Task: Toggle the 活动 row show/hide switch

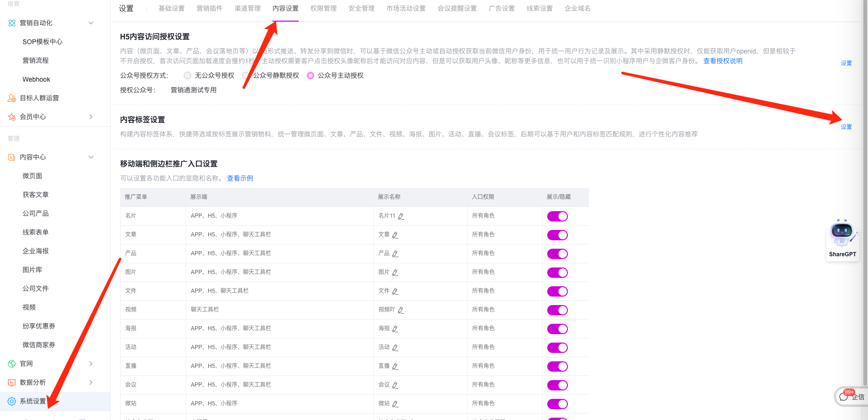Action: coord(558,347)
